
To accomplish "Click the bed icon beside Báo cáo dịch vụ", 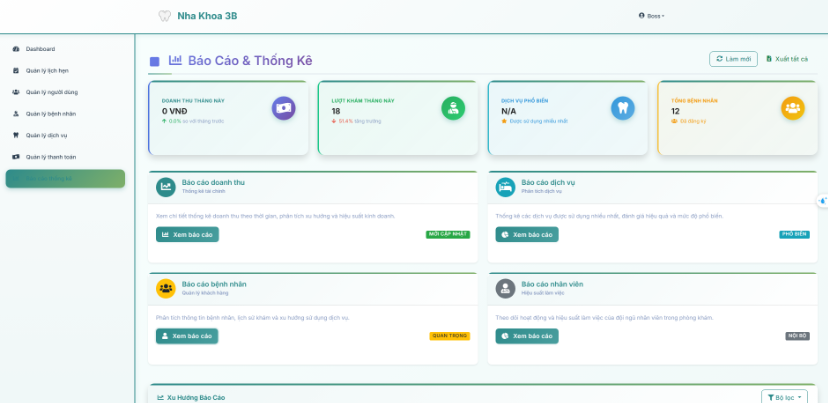I will (506, 187).
